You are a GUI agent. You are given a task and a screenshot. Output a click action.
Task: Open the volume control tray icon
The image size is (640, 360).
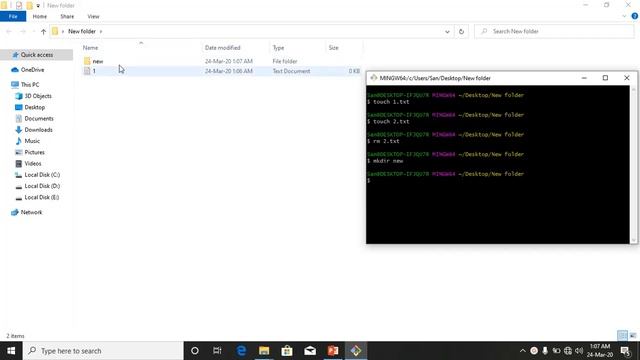coord(579,351)
